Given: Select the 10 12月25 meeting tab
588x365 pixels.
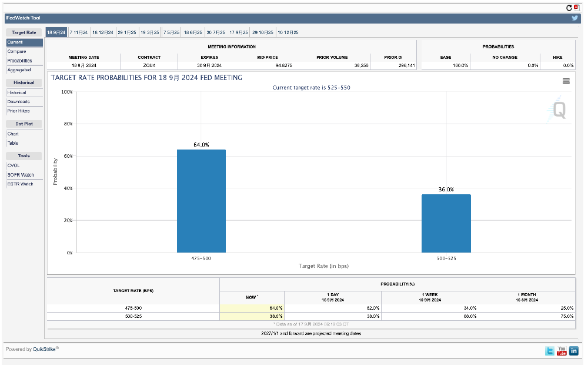Looking at the screenshot, I should pos(288,32).
